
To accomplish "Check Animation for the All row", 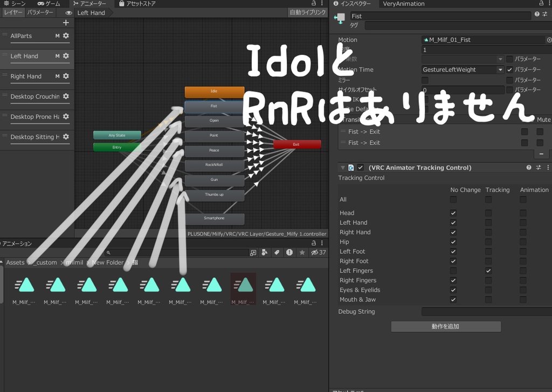I will click(x=523, y=200).
